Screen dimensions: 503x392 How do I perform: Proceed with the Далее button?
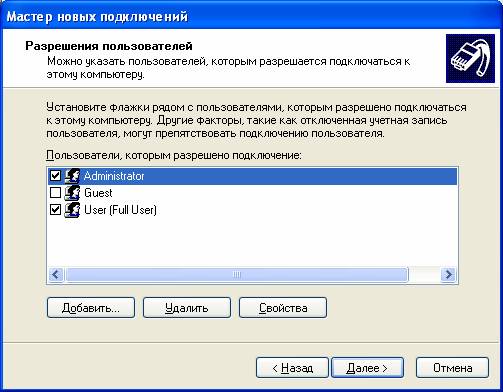pyautogui.click(x=368, y=368)
